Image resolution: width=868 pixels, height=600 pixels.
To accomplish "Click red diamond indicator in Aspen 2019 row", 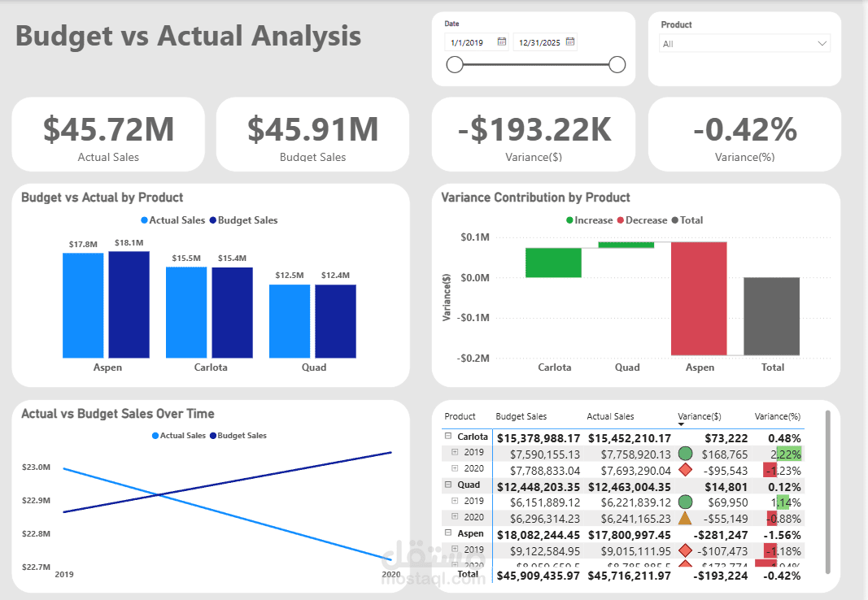I will pos(685,550).
